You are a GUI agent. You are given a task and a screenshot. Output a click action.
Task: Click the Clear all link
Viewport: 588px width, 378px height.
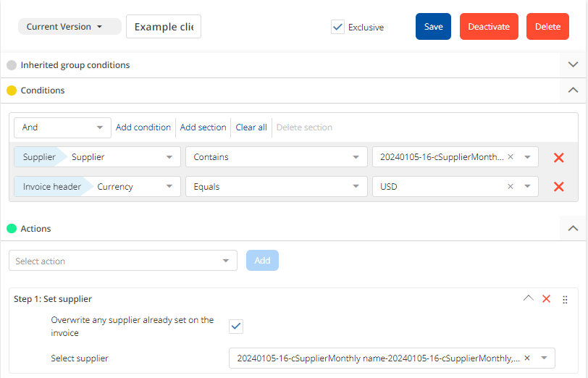[x=251, y=127]
